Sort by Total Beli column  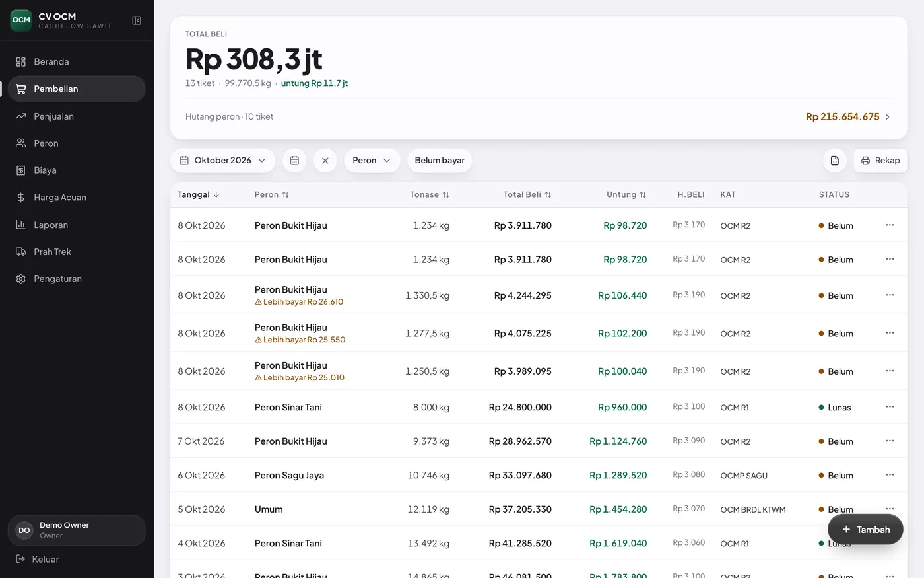[x=527, y=195]
